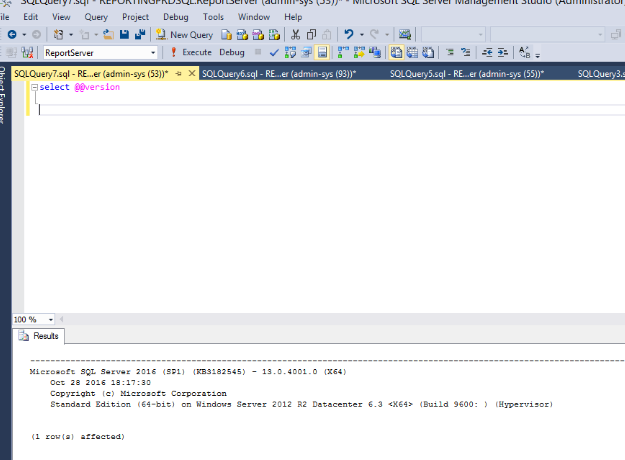Click the Copy icon
The height and width of the screenshot is (460, 625).
click(311, 35)
